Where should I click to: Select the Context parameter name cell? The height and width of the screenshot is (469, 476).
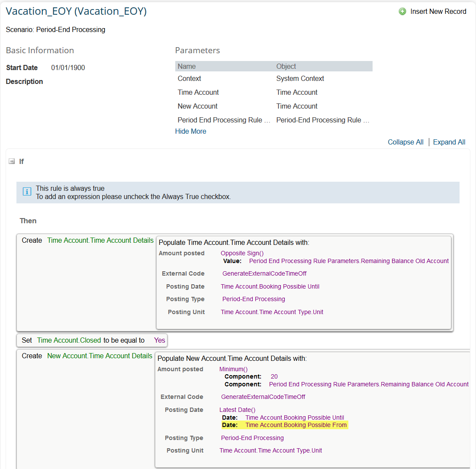[x=190, y=79]
